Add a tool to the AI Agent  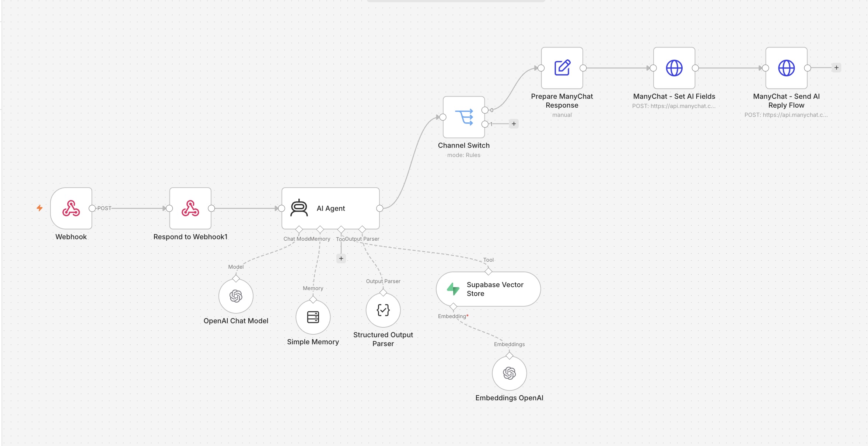[341, 258]
